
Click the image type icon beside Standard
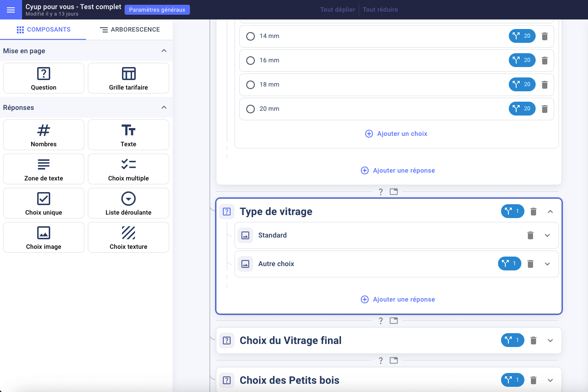[x=245, y=235]
